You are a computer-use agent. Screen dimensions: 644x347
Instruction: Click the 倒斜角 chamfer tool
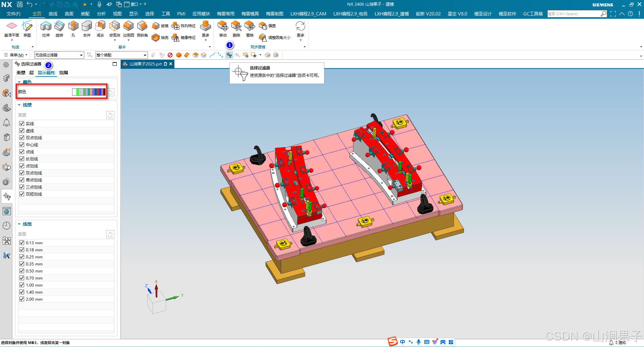[x=142, y=29]
